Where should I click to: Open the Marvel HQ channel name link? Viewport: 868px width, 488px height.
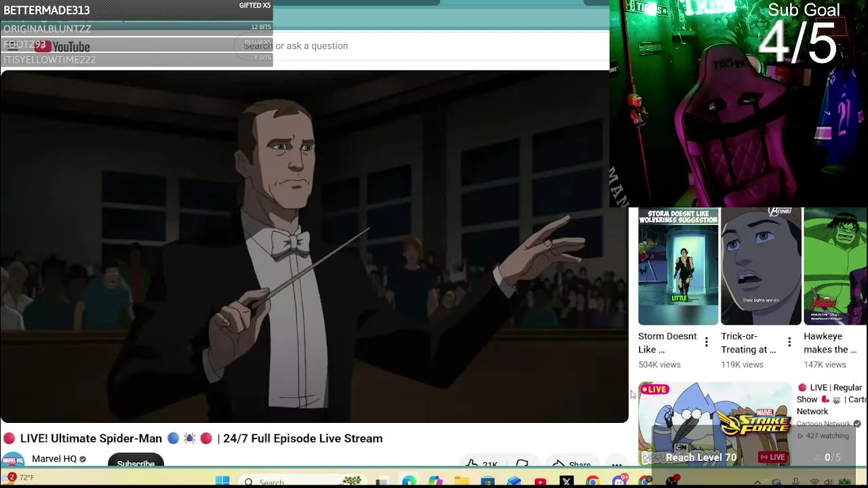point(54,459)
